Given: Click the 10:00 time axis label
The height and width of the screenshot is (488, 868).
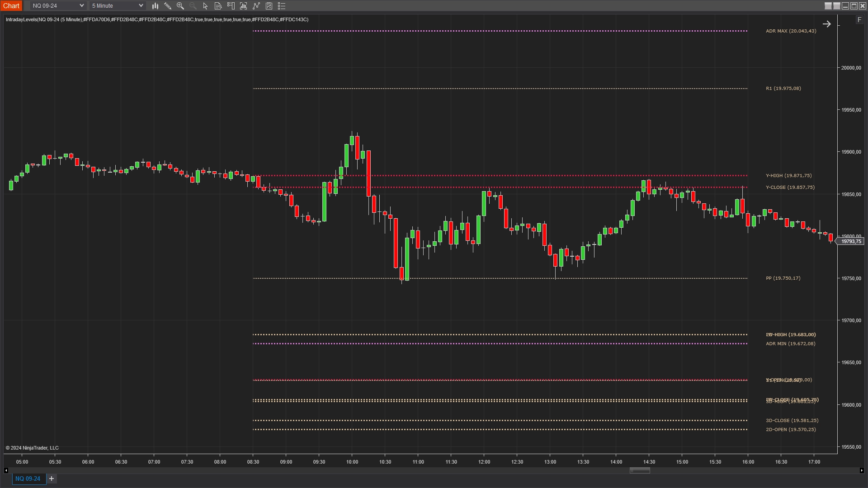Looking at the screenshot, I should (352, 462).
